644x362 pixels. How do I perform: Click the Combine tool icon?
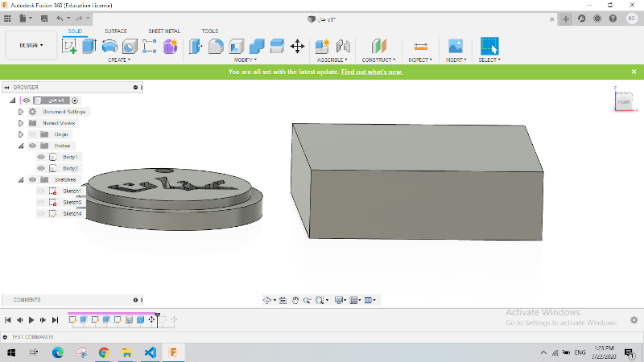[x=257, y=47]
